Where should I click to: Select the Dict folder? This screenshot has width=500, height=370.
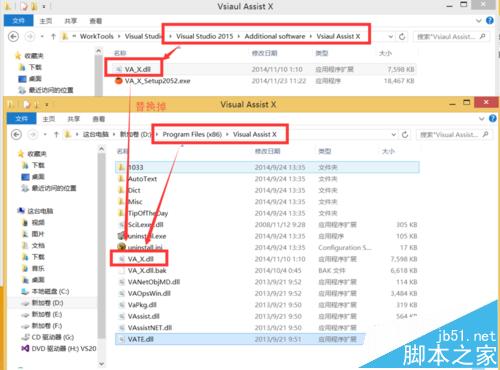pos(134,190)
